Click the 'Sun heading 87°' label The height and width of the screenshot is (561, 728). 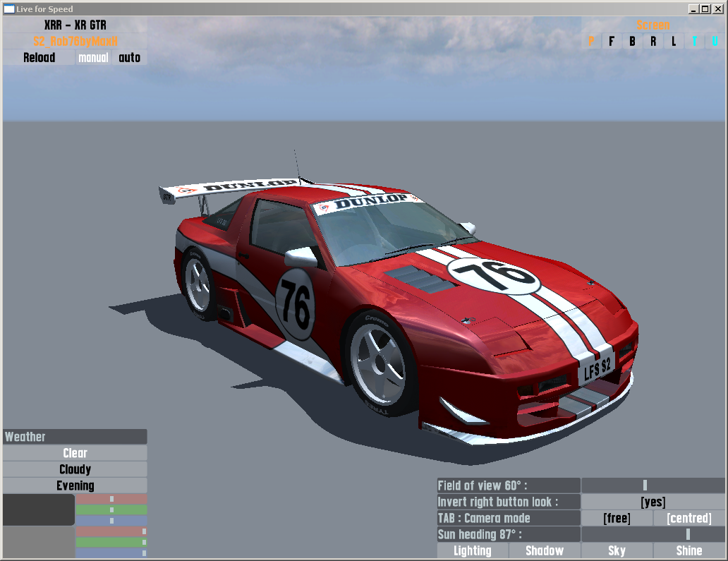point(509,534)
